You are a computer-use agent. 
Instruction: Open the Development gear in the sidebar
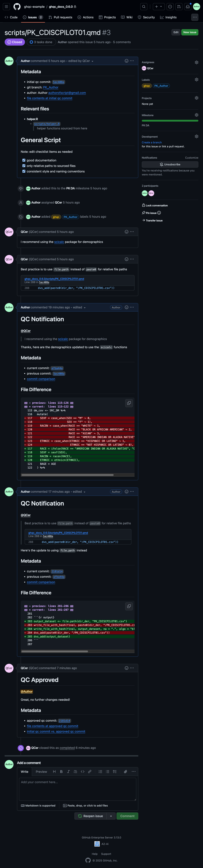(197, 136)
